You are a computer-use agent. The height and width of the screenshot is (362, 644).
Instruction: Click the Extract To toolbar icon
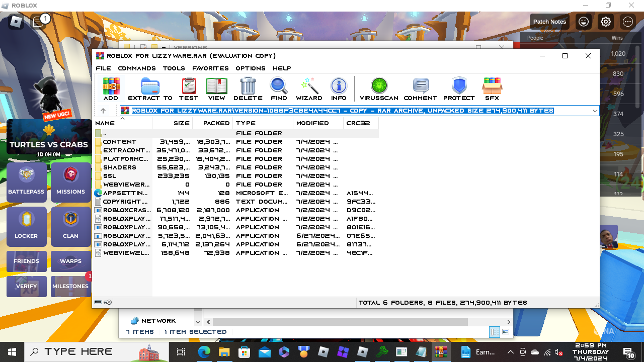click(150, 89)
